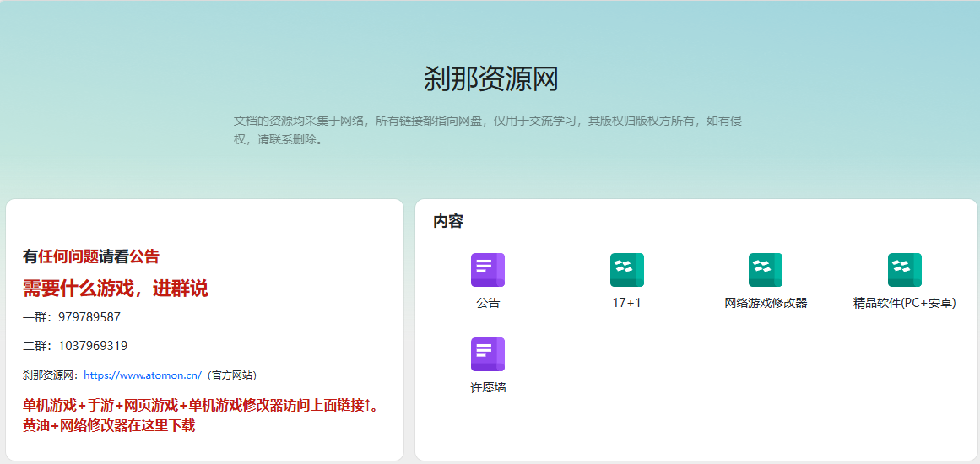Click the 黄油+网络修改器在这里下载 red text

[x=109, y=427]
